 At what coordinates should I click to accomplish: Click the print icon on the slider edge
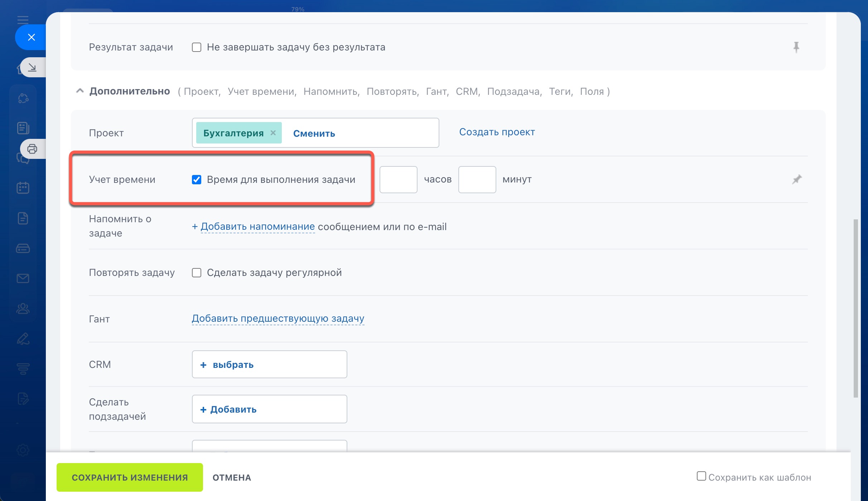point(33,149)
